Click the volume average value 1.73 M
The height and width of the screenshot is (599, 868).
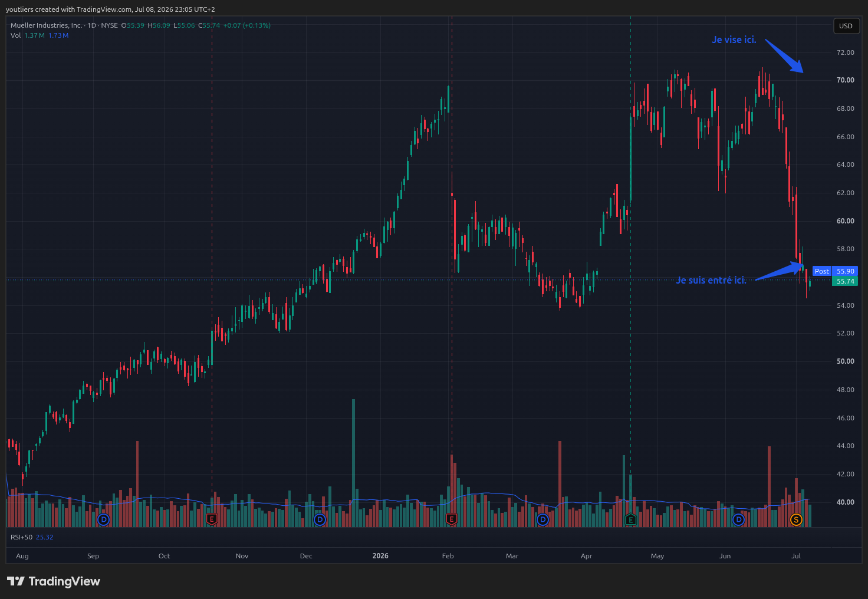pyautogui.click(x=58, y=35)
